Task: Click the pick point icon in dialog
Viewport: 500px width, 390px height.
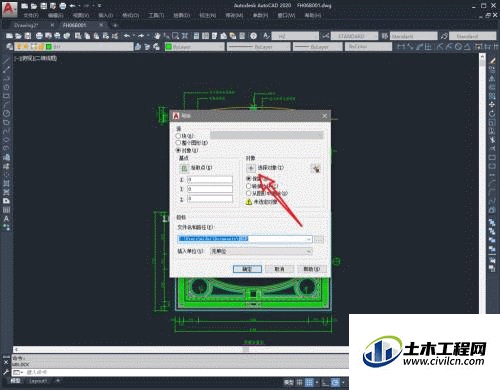Action: pyautogui.click(x=184, y=168)
